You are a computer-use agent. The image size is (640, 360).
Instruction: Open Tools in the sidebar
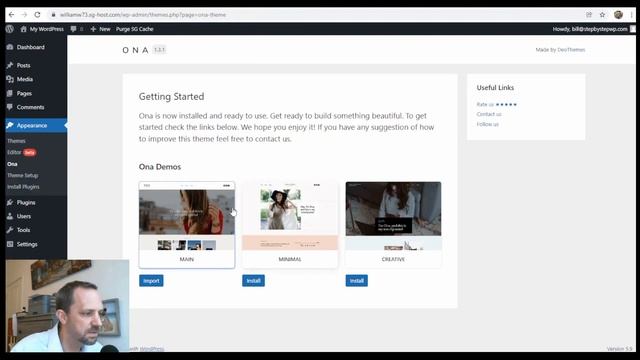tap(23, 230)
